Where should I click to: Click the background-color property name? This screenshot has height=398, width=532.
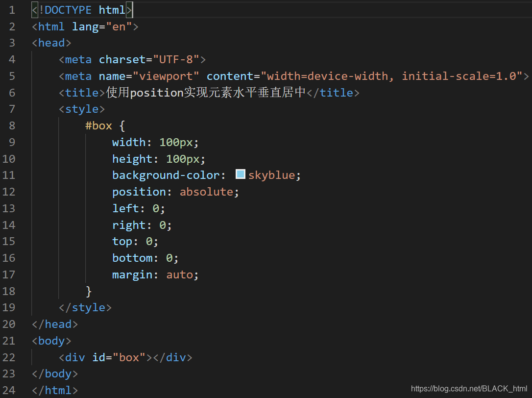point(166,175)
